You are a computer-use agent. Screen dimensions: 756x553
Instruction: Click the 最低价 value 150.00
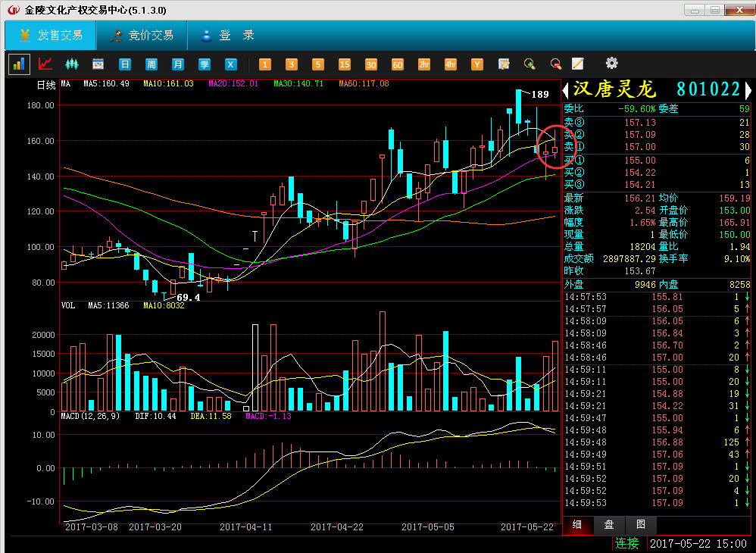(x=735, y=234)
